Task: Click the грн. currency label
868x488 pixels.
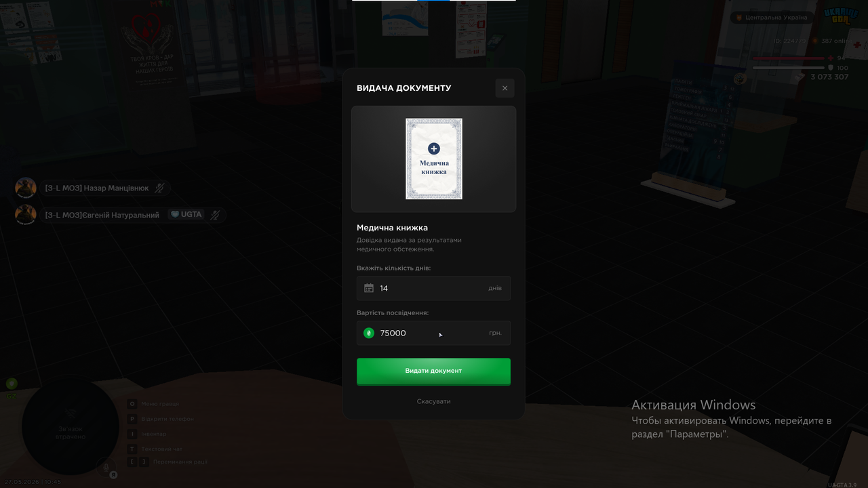Action: click(496, 333)
